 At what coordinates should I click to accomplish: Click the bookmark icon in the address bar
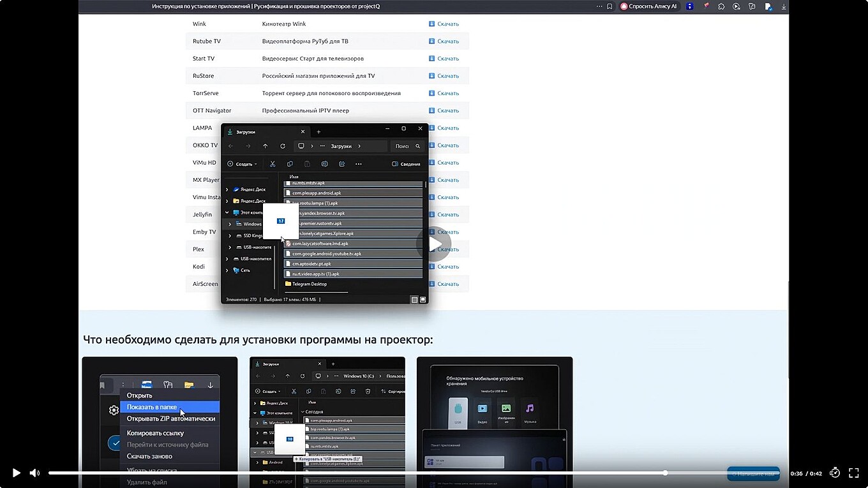click(610, 6)
